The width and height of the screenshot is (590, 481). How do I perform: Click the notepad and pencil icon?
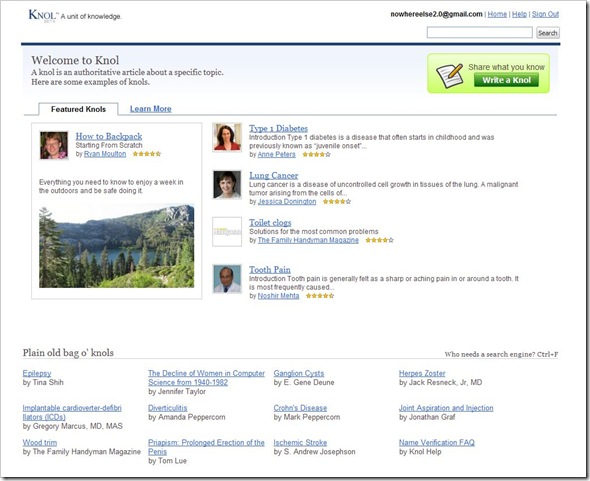click(x=449, y=75)
